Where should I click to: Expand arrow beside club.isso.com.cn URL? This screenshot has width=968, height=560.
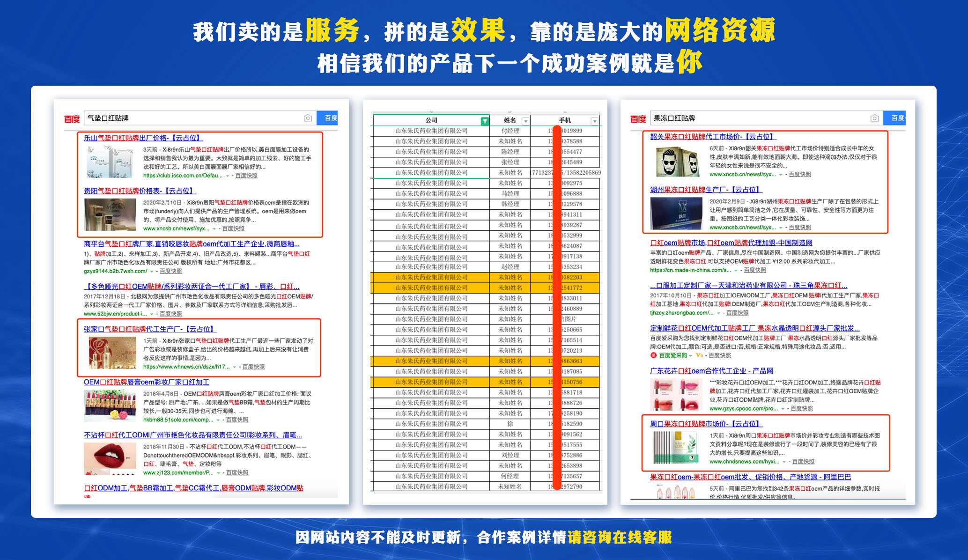(x=228, y=176)
